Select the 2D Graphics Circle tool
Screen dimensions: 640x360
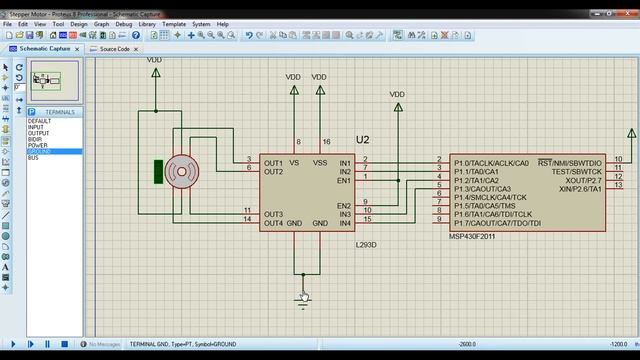(6, 236)
